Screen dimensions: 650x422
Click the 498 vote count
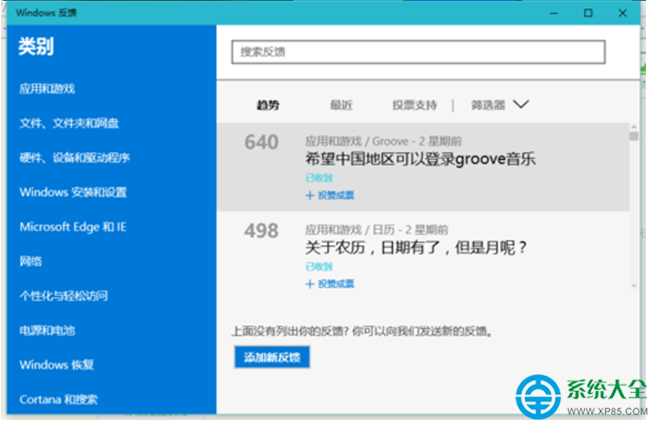tap(261, 231)
